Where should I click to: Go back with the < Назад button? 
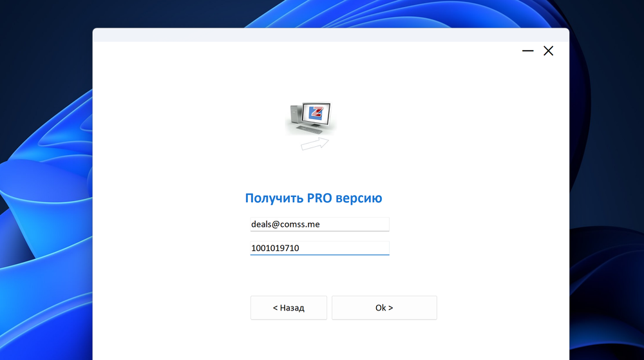[289, 307]
